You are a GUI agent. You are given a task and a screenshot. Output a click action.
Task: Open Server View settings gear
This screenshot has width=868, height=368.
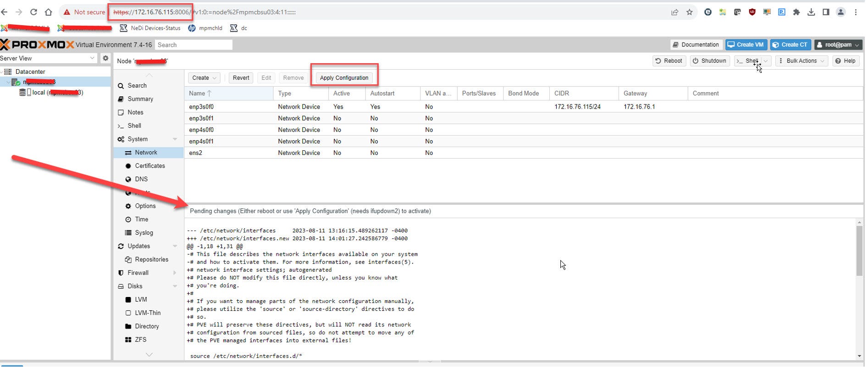point(105,58)
